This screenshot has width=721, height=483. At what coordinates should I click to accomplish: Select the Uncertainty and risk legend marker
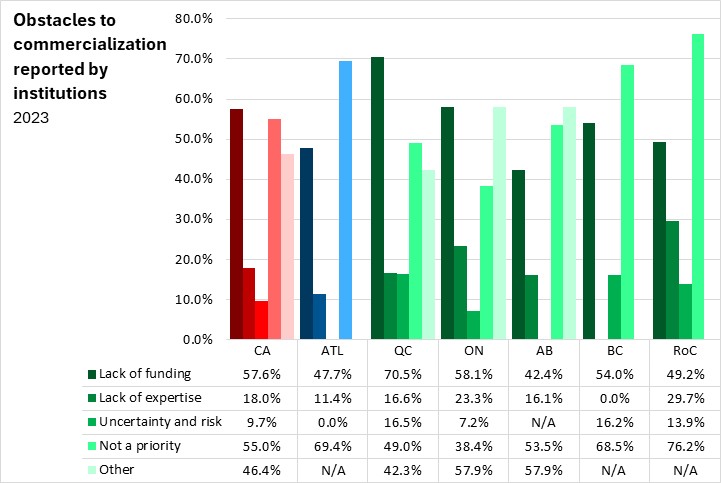(x=91, y=422)
